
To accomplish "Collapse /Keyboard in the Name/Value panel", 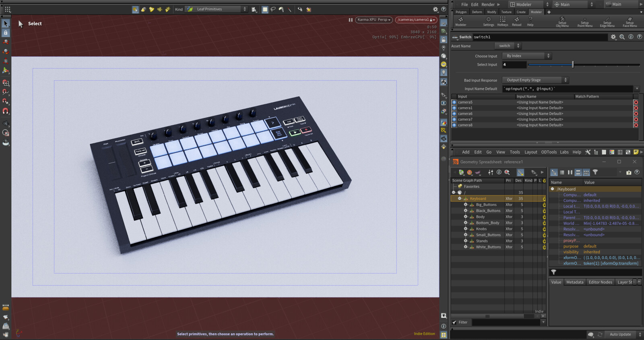I will pyautogui.click(x=553, y=189).
